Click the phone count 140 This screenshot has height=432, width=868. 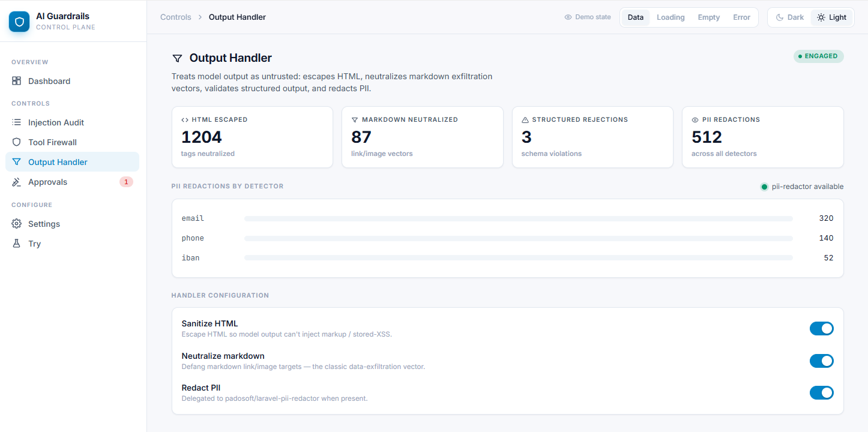(826, 238)
